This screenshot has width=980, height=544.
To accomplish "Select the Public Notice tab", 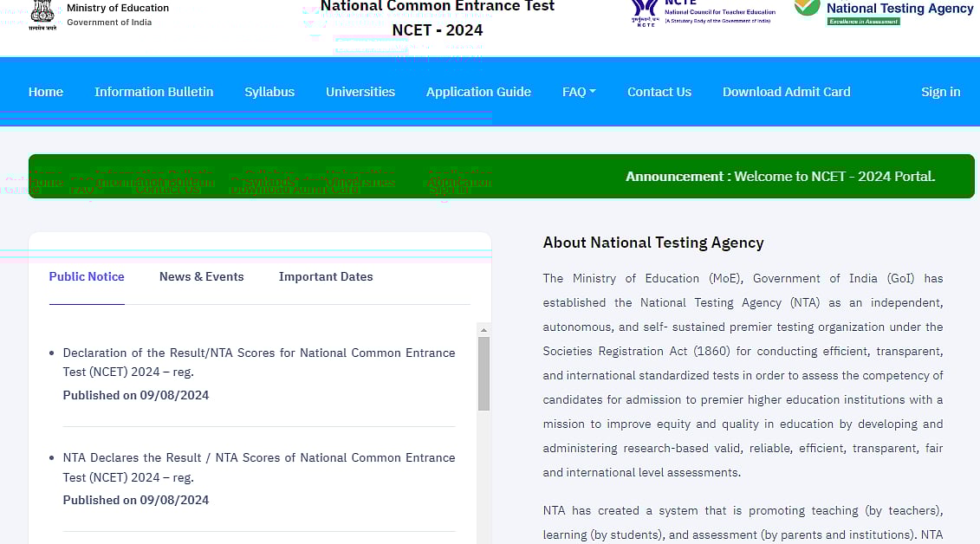I will point(87,276).
